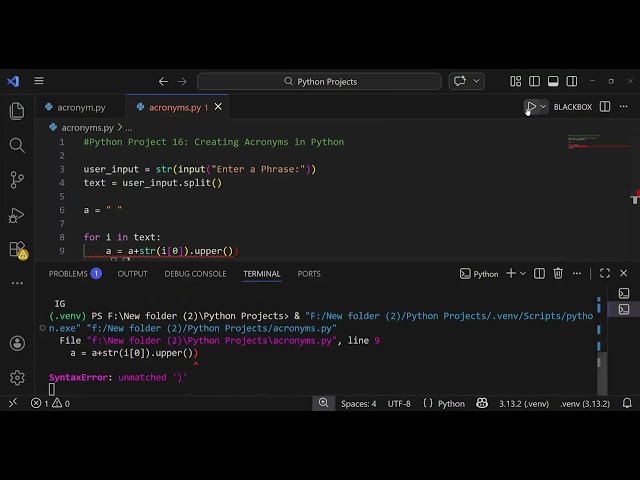The image size is (640, 480).
Task: Create a new terminal with plus icon
Action: (511, 273)
